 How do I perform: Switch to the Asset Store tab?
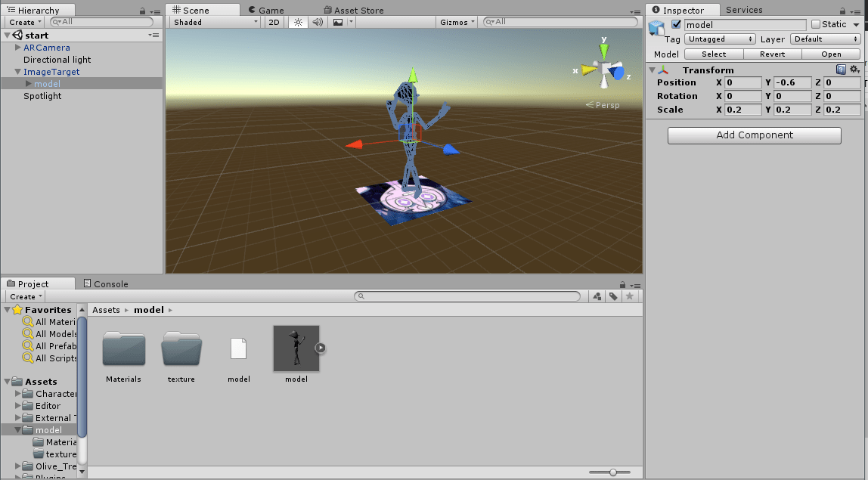click(353, 11)
